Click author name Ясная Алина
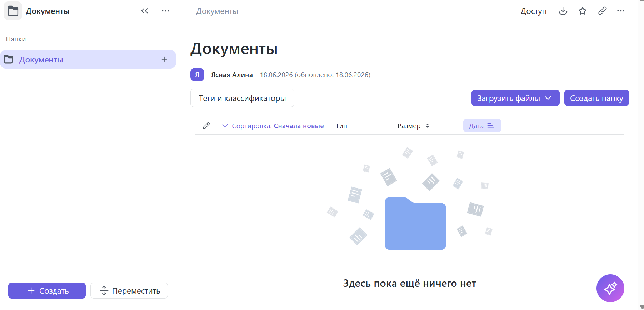The image size is (644, 310). pyautogui.click(x=232, y=75)
